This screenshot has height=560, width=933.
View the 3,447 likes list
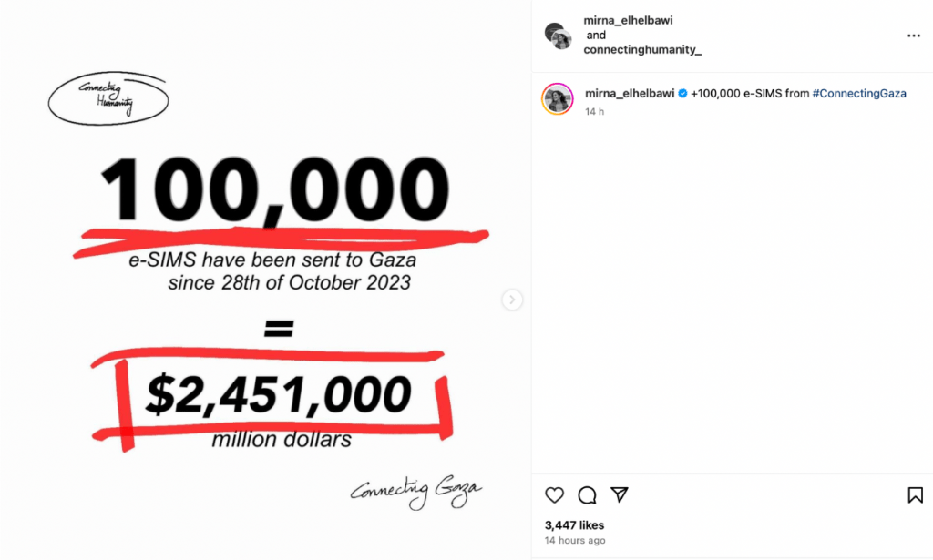coord(574,525)
